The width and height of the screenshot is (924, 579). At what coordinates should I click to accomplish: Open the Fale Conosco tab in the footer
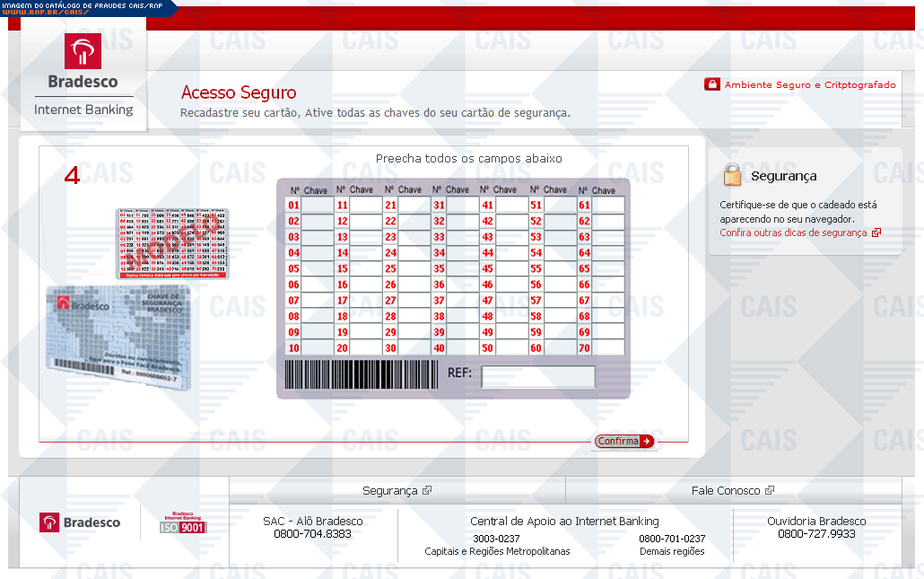coord(725,491)
